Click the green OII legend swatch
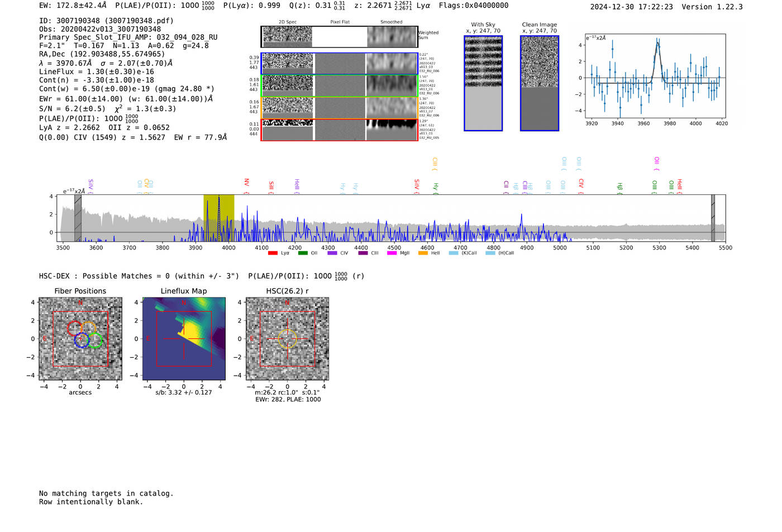Image resolution: width=782 pixels, height=532 pixels. point(303,253)
